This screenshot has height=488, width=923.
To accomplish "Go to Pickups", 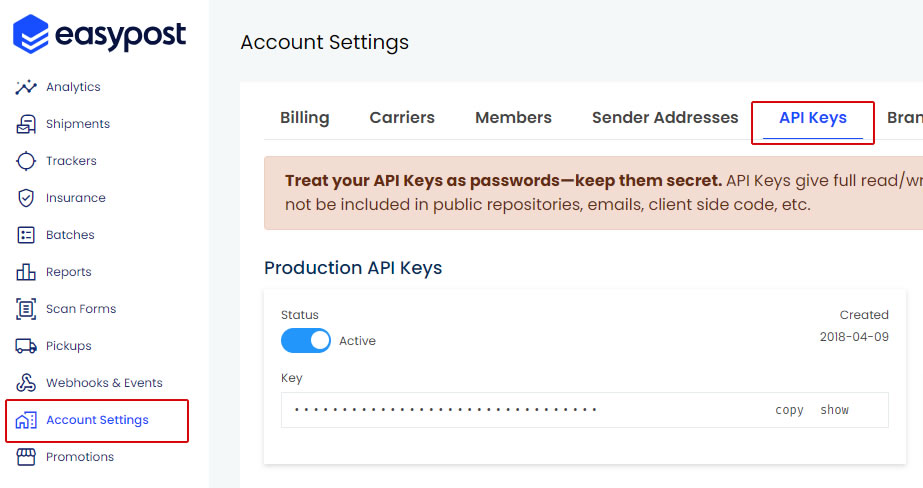I will pyautogui.click(x=69, y=346).
